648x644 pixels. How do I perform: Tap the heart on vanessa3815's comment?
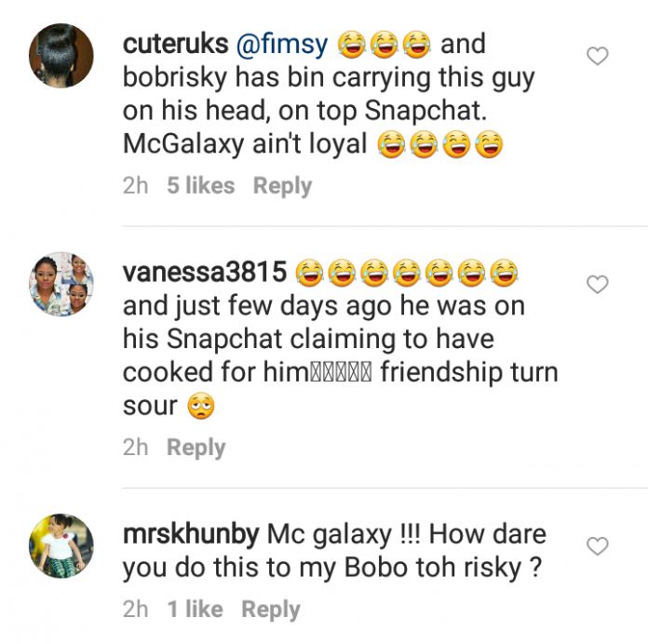pyautogui.click(x=597, y=285)
